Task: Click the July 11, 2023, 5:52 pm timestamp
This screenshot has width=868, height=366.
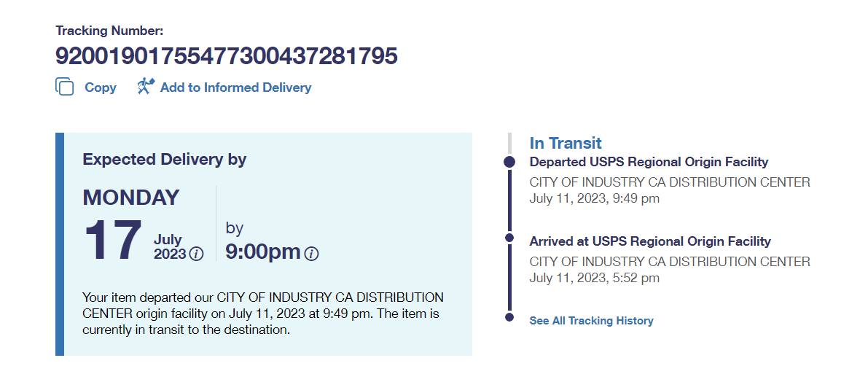Action: [x=594, y=278]
